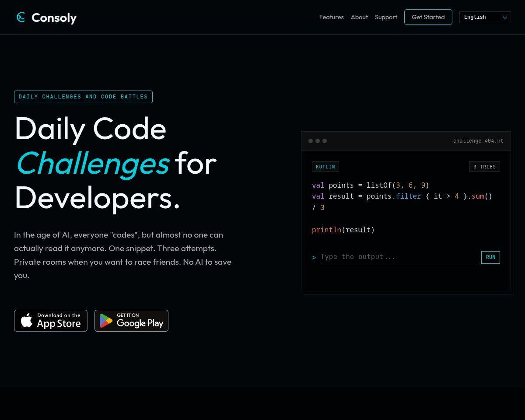Click the Daily Challenges and Code Battles badge

pos(83,97)
